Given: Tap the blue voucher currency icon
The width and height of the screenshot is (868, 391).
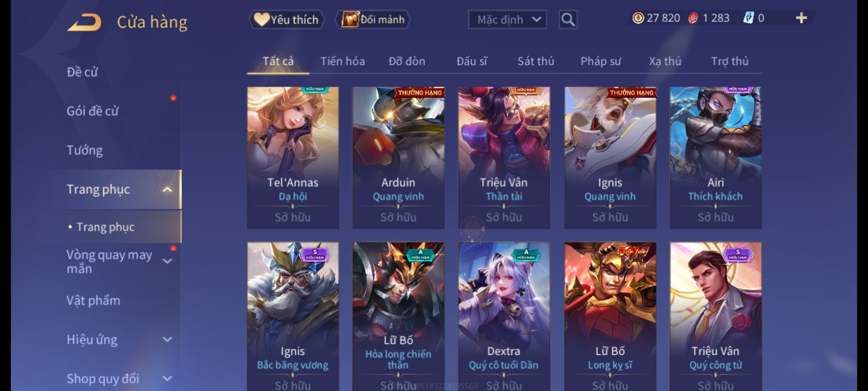Looking at the screenshot, I should click(x=748, y=18).
